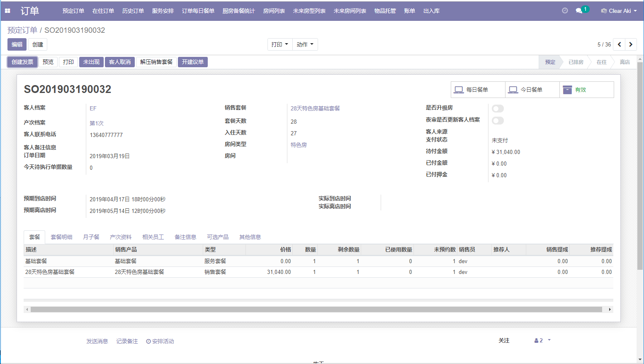Click the 未出现 button

coord(91,62)
